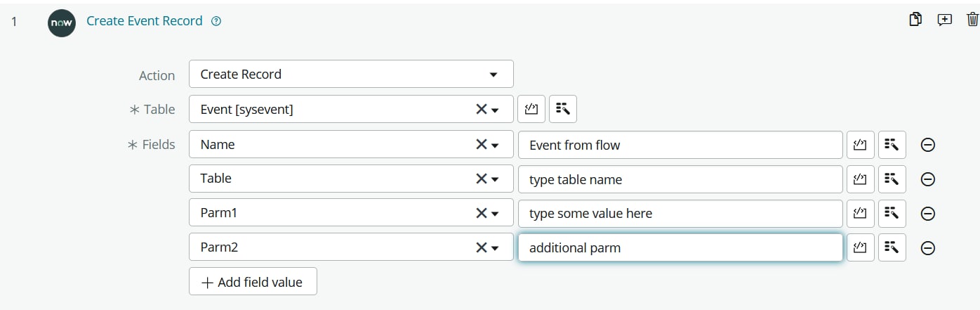Viewport: 980px width, 310px height.
Task: Expand the Action dropdown showing Create Record
Action: (x=493, y=75)
